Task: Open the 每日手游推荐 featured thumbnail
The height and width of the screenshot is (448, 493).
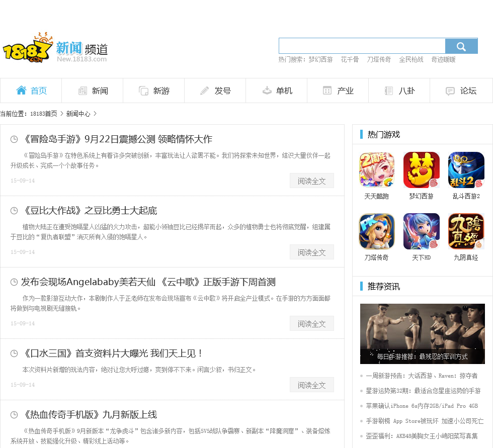Action: click(x=422, y=334)
